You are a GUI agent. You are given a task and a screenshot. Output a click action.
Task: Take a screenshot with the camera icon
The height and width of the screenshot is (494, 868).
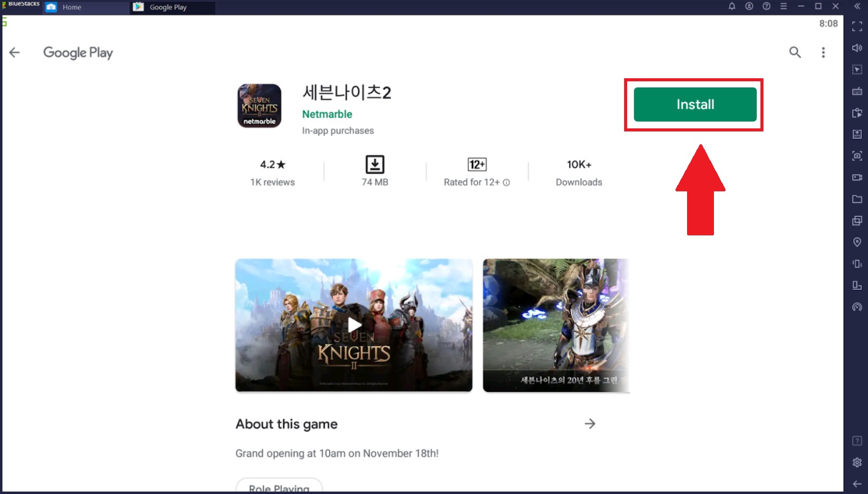857,156
